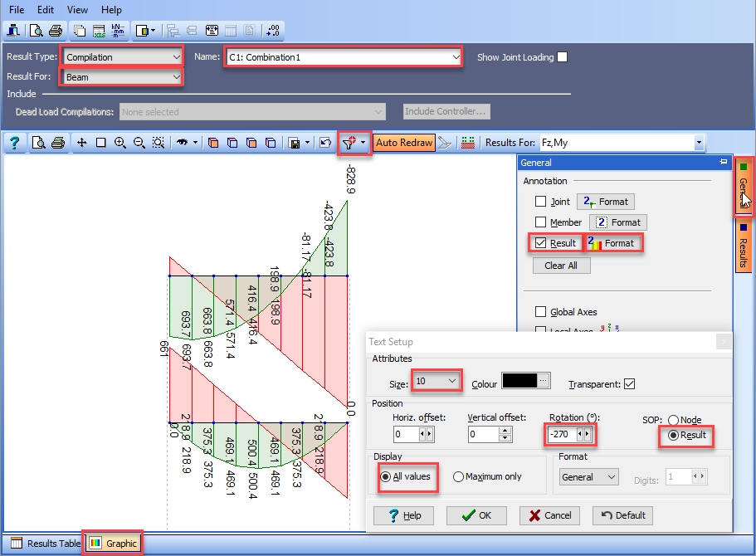Enable the Member annotation checkbox
Image resolution: width=756 pixels, height=556 pixels.
pos(540,222)
